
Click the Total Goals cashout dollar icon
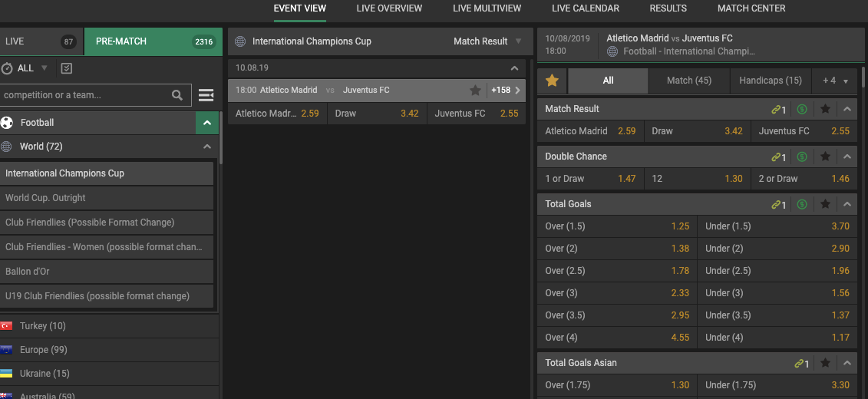point(802,205)
